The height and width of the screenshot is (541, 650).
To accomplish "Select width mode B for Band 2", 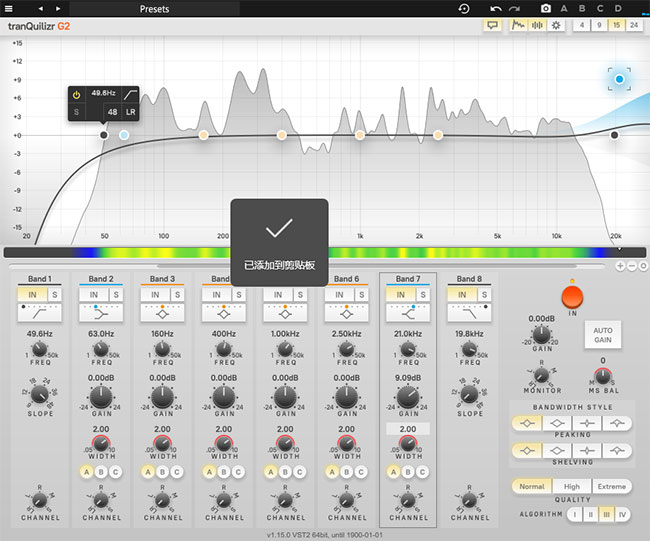I will click(x=101, y=472).
